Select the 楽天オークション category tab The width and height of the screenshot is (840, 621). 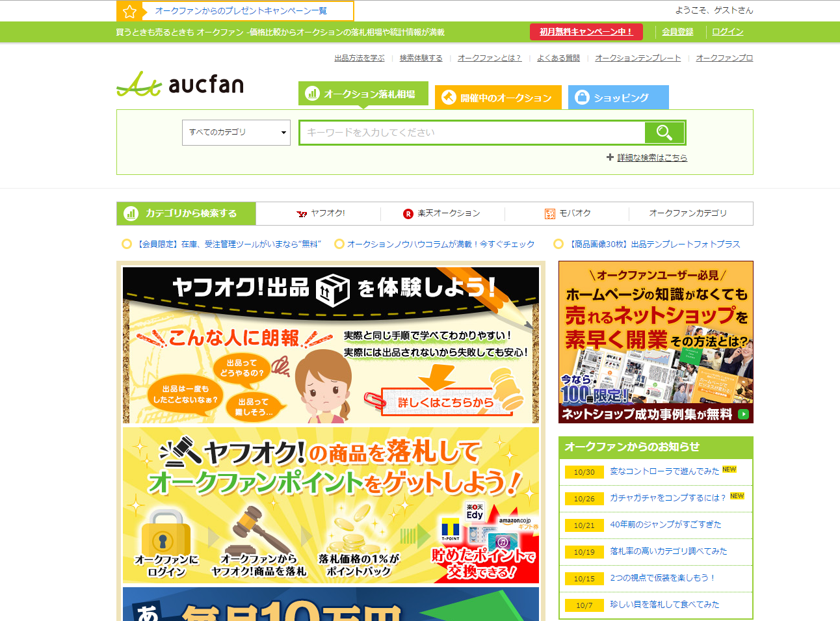(442, 213)
